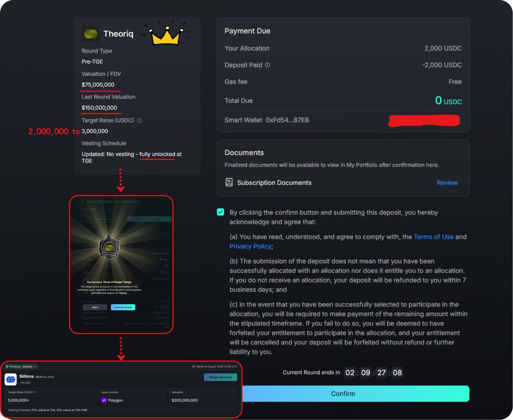
Task: Click the vesting text 'No vesting - fully unlocked at TGE'
Action: tap(132, 157)
